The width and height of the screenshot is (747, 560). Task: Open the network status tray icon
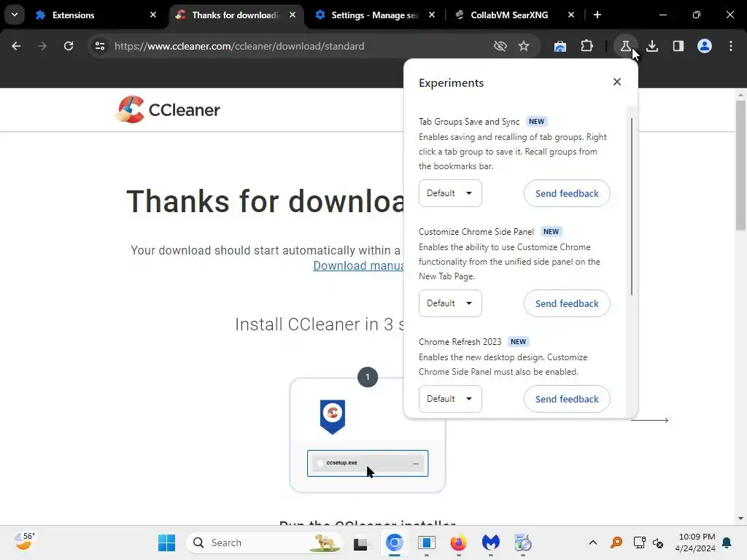639,542
